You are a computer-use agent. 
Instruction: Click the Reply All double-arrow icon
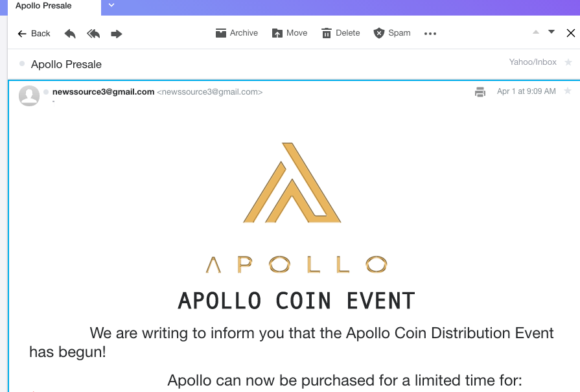point(93,34)
